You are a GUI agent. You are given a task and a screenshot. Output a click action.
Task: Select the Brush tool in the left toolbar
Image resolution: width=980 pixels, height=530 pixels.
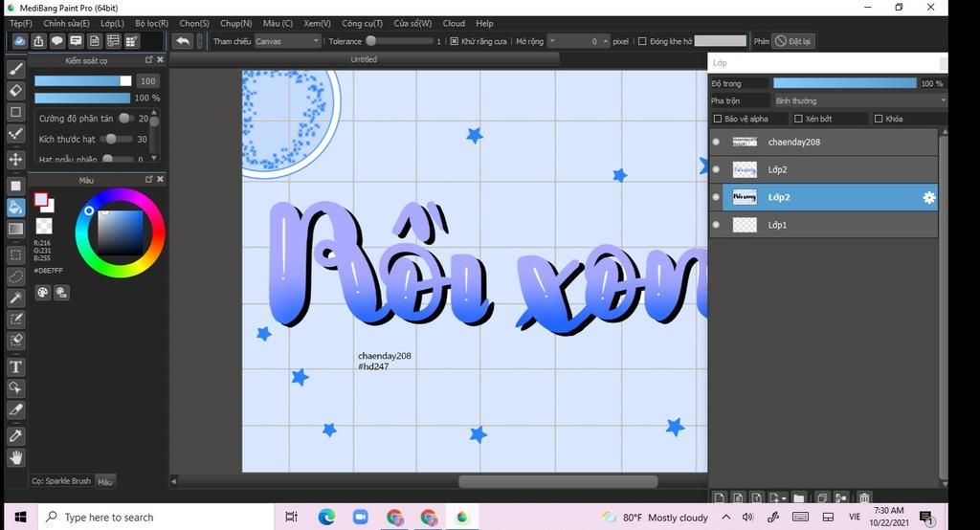pos(15,69)
